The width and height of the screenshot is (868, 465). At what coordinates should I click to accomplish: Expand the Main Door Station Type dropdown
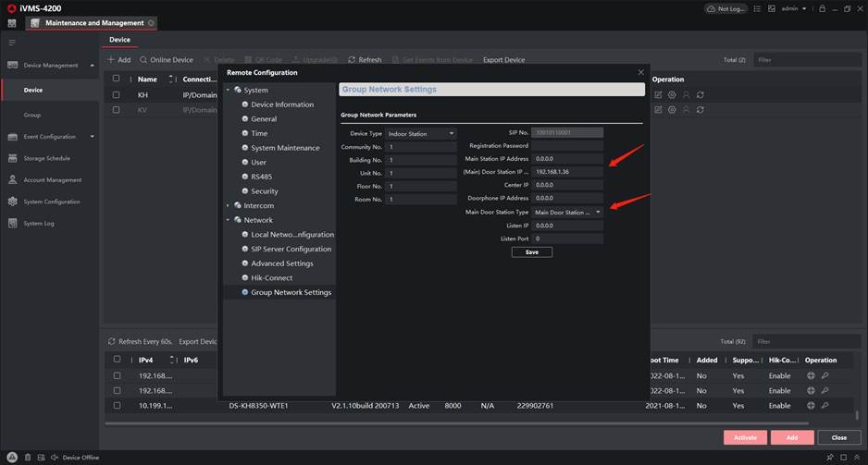(568, 212)
